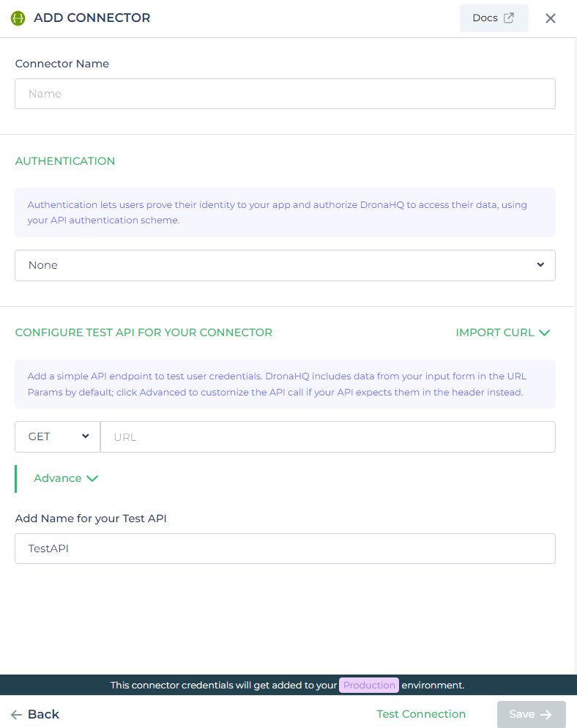
Task: Click the DronaHQ connector logo icon
Action: [18, 18]
